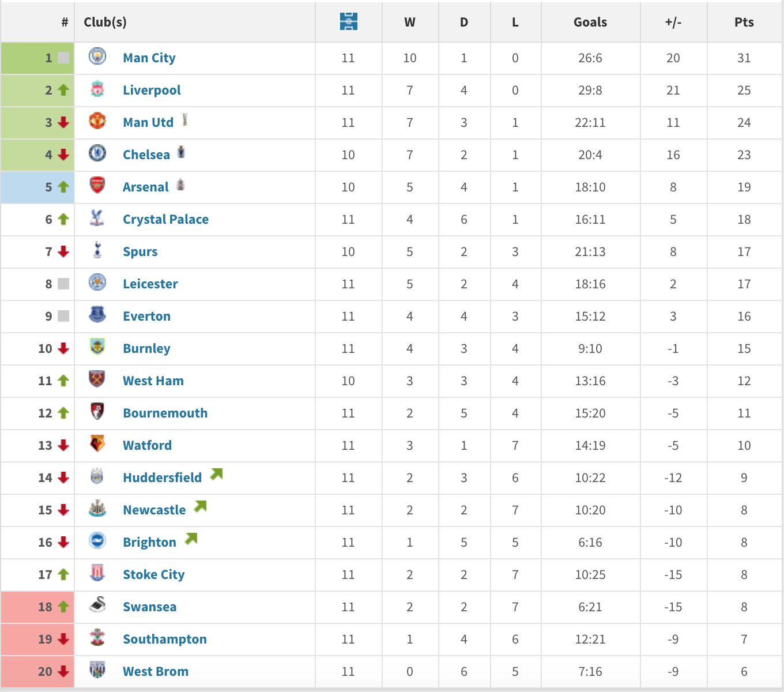
Task: Click the Everton crest icon
Action: (x=97, y=315)
